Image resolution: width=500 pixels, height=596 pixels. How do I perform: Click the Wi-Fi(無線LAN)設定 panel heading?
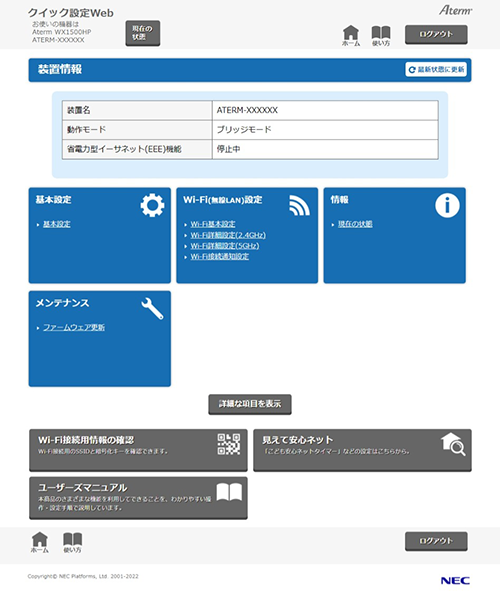[222, 200]
